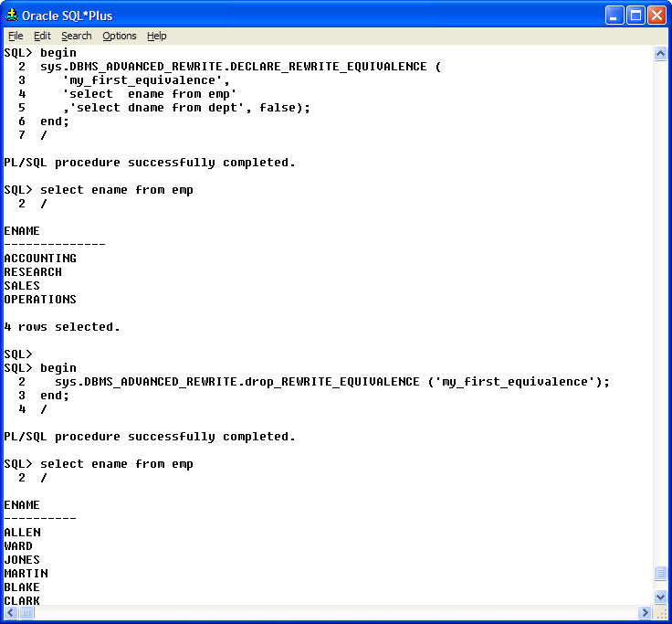Minimize the SQL*Plus window
The height and width of the screenshot is (624, 672).
[614, 16]
